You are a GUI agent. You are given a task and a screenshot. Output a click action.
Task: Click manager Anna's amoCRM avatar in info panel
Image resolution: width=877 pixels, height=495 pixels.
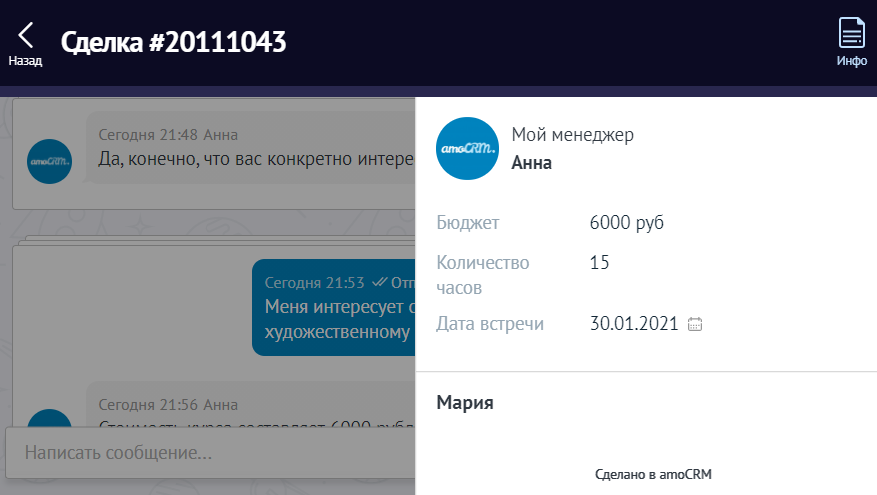[468, 149]
